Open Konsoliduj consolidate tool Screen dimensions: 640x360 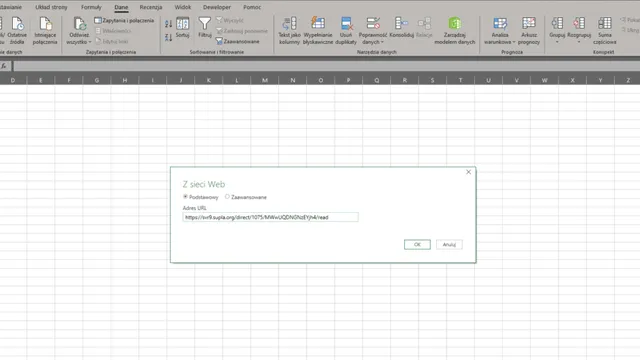point(402,27)
